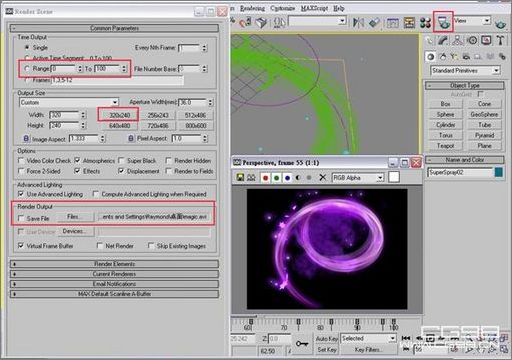The height and width of the screenshot is (360, 512).
Task: Toggle alpha channel display icon
Action: pyautogui.click(x=298, y=178)
